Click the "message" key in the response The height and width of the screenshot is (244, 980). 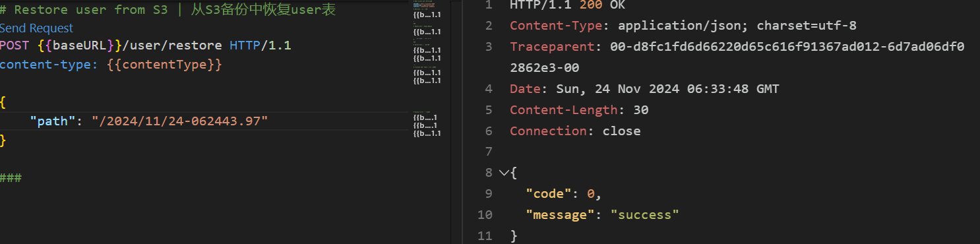click(560, 215)
